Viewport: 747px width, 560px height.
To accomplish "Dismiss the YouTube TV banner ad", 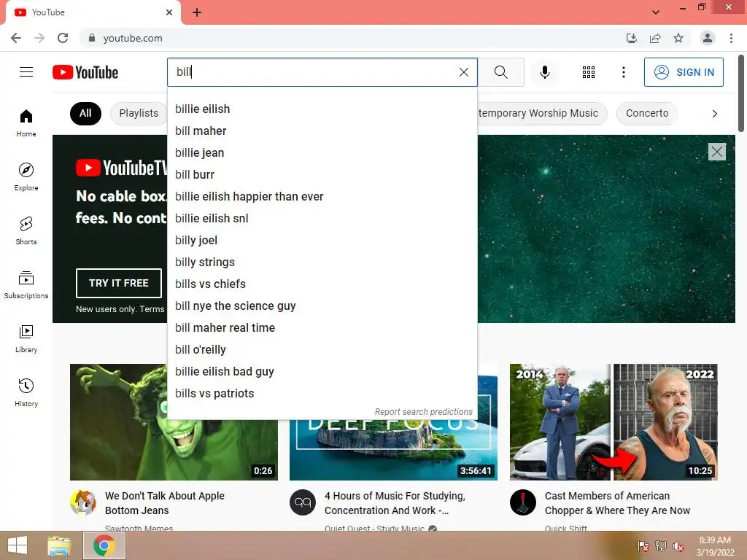I will (717, 152).
